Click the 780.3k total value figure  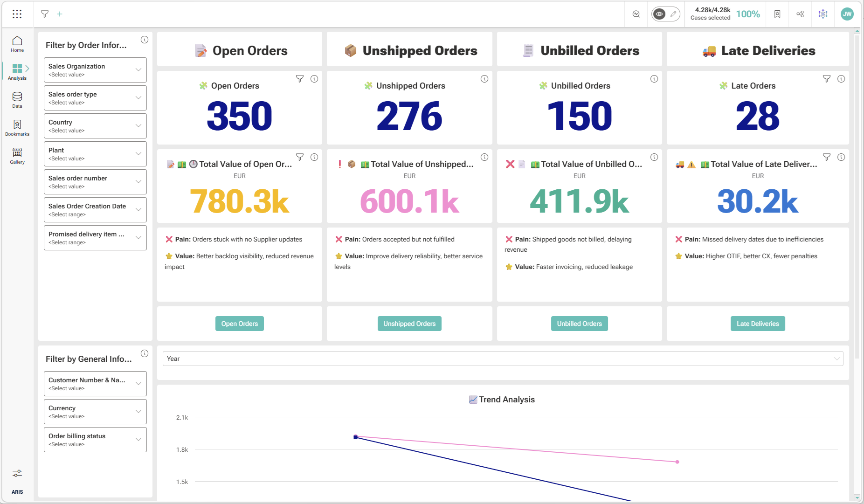(240, 201)
